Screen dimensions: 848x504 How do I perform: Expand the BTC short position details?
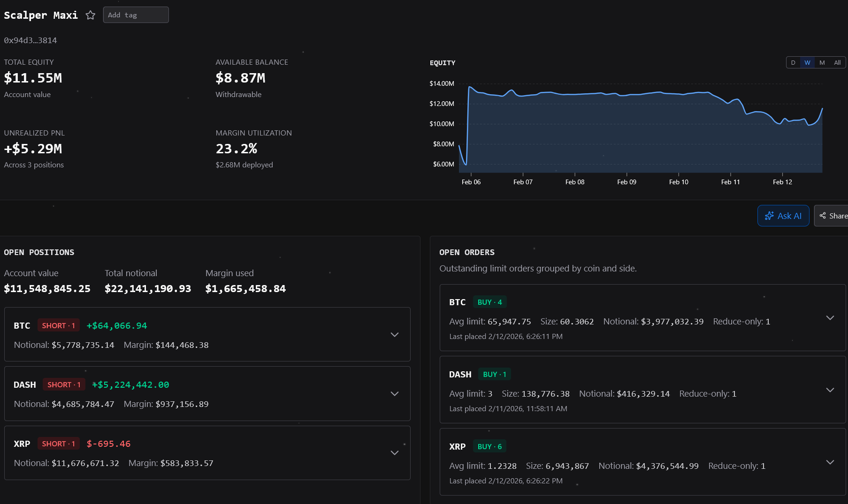pyautogui.click(x=395, y=335)
